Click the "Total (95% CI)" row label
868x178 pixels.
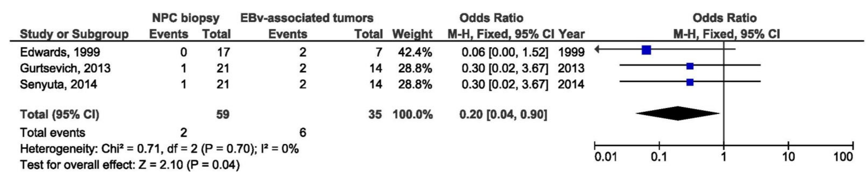pyautogui.click(x=60, y=114)
